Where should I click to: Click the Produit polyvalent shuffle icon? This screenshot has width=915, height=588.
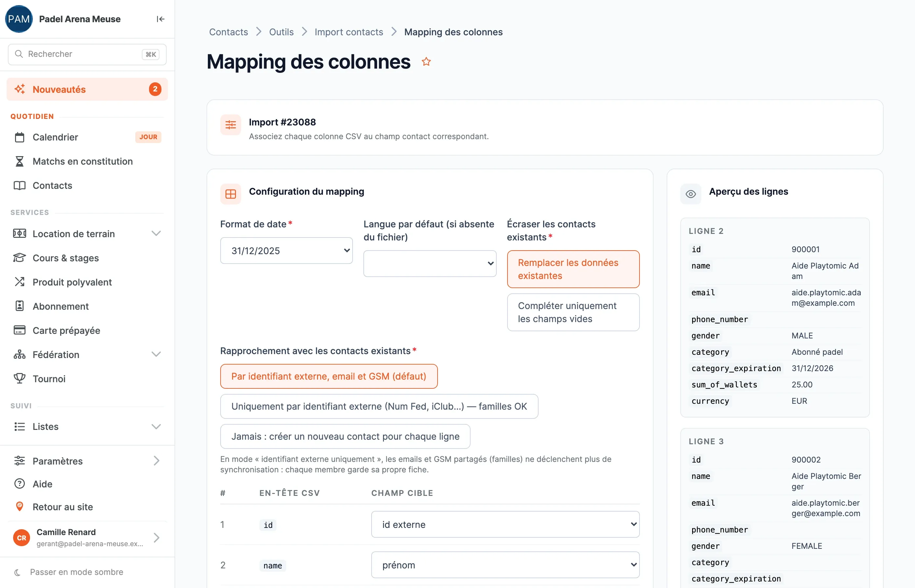tap(20, 282)
